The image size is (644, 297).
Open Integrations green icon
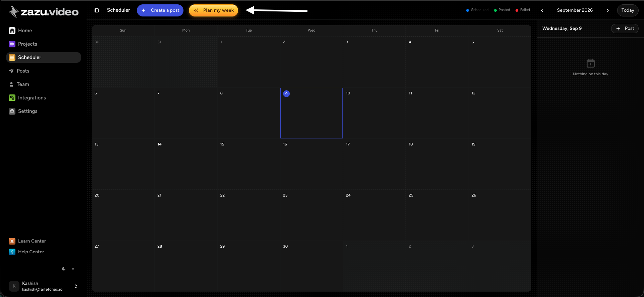pos(12,98)
